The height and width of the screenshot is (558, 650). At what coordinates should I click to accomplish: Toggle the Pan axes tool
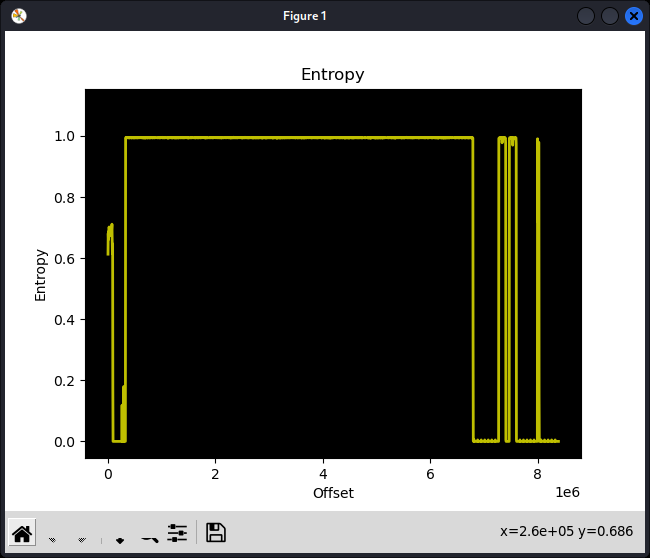tap(119, 535)
